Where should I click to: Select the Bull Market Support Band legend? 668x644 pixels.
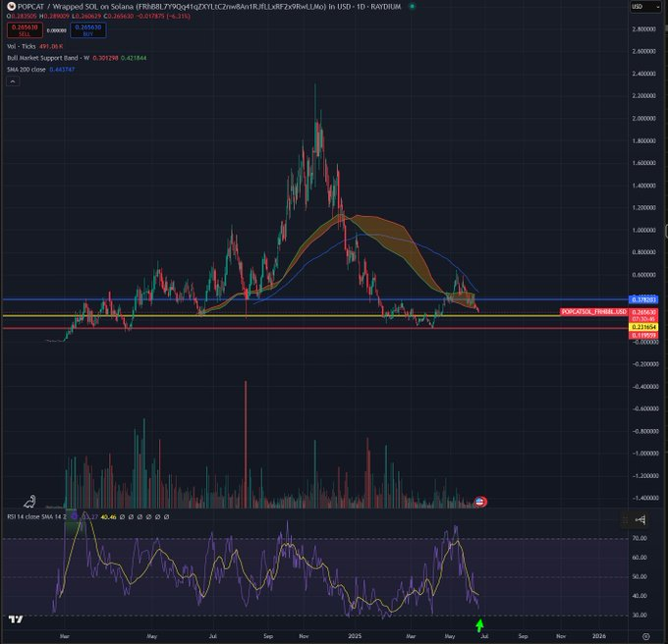[x=48, y=58]
